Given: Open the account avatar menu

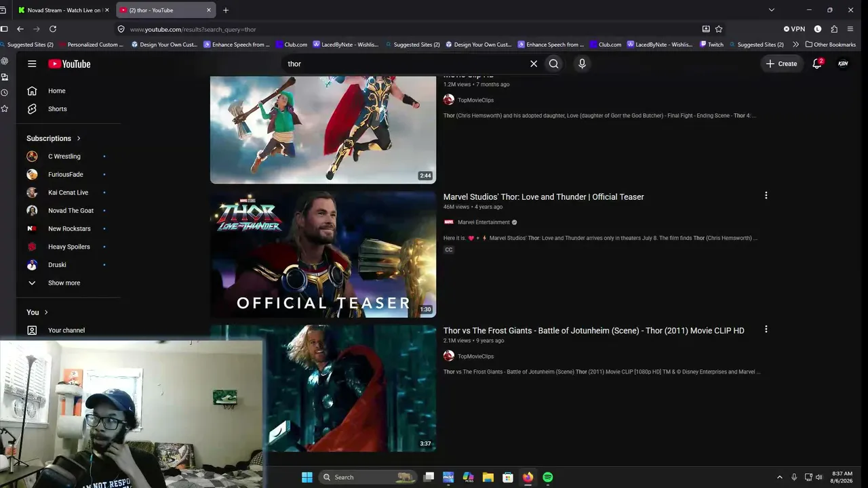Looking at the screenshot, I should coord(843,64).
